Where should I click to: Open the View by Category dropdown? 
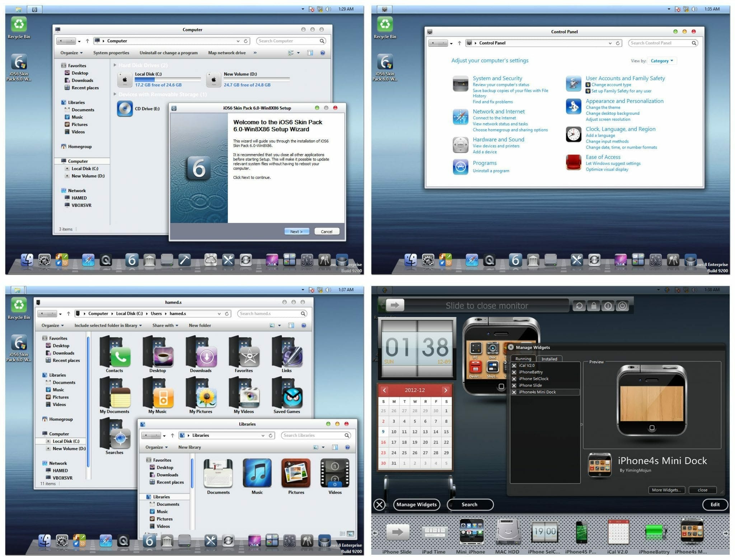[663, 61]
